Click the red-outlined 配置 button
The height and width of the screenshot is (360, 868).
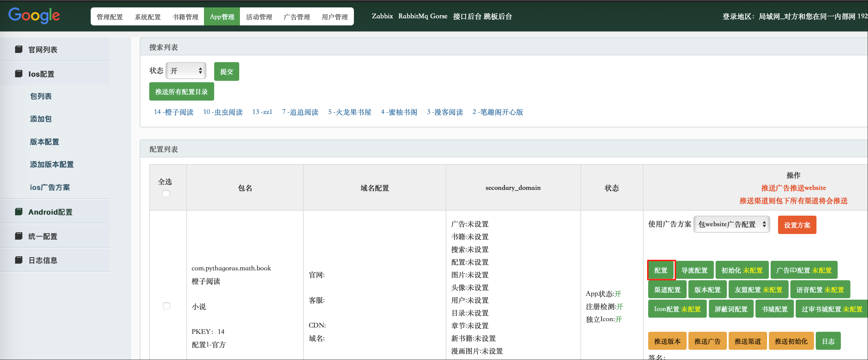click(x=661, y=270)
